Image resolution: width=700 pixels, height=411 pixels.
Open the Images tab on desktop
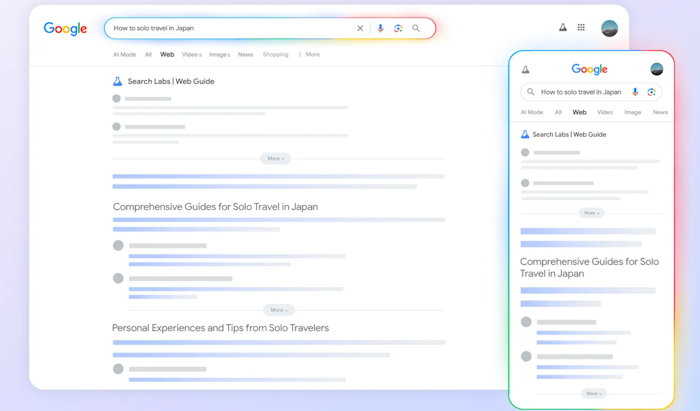click(220, 54)
